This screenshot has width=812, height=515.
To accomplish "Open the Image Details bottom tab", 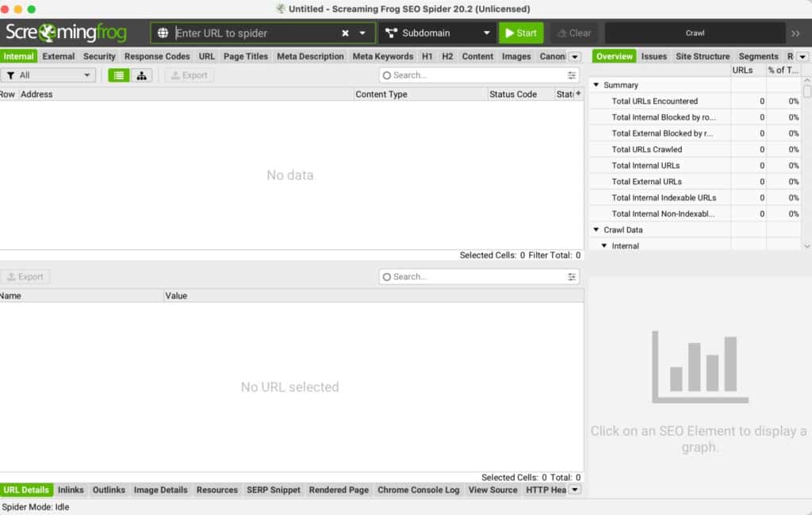I will coord(160,490).
